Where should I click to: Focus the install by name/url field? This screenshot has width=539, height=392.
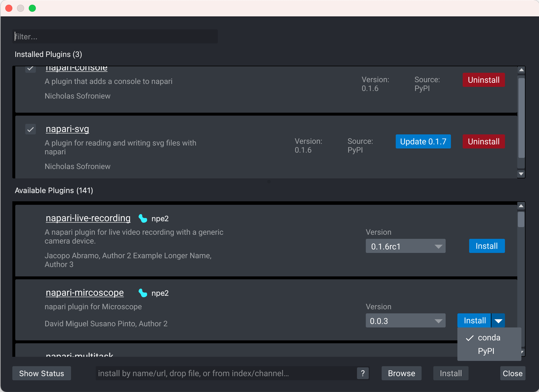click(226, 373)
